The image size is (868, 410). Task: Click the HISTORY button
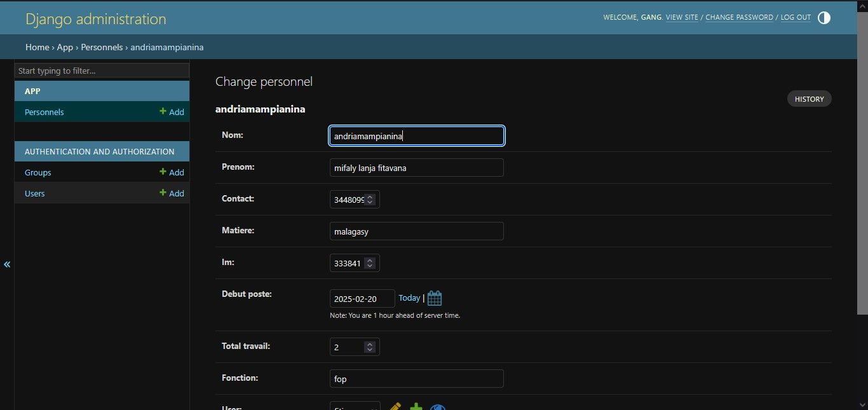[809, 99]
